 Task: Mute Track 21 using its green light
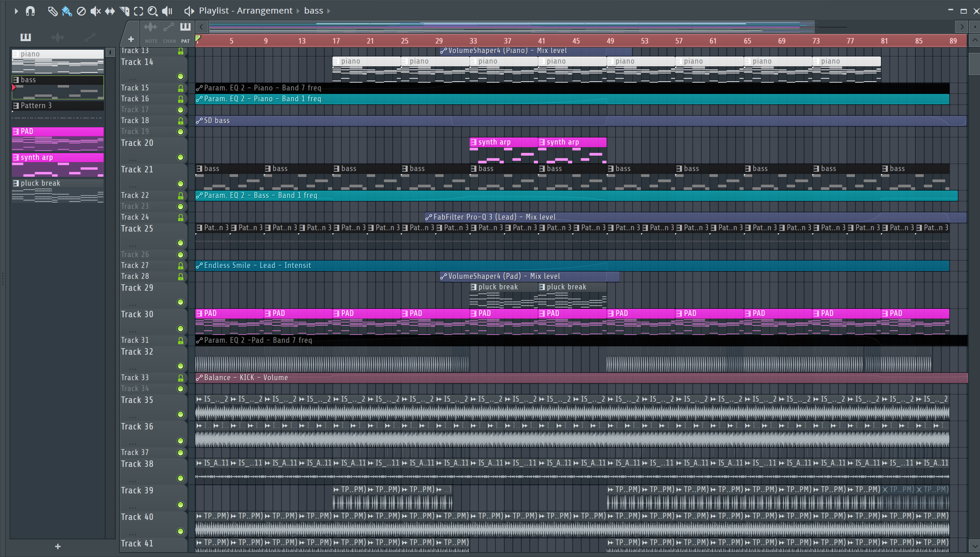[x=180, y=184]
